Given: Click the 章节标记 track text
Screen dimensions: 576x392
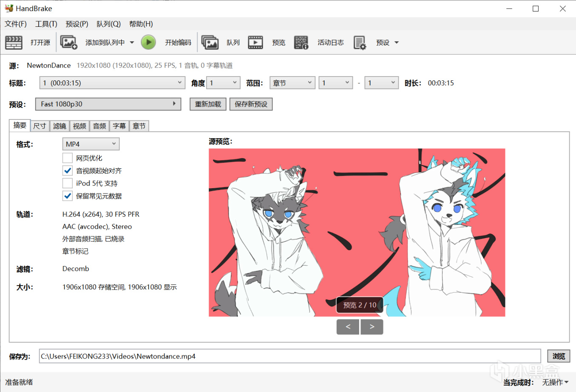Looking at the screenshot, I should pos(76,251).
